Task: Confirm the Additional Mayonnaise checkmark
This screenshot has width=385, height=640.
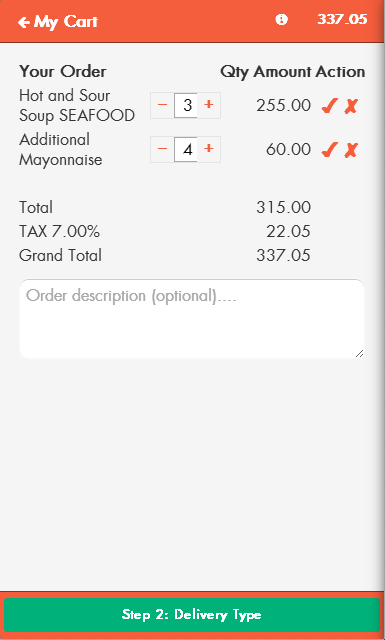Action: pyautogui.click(x=329, y=150)
